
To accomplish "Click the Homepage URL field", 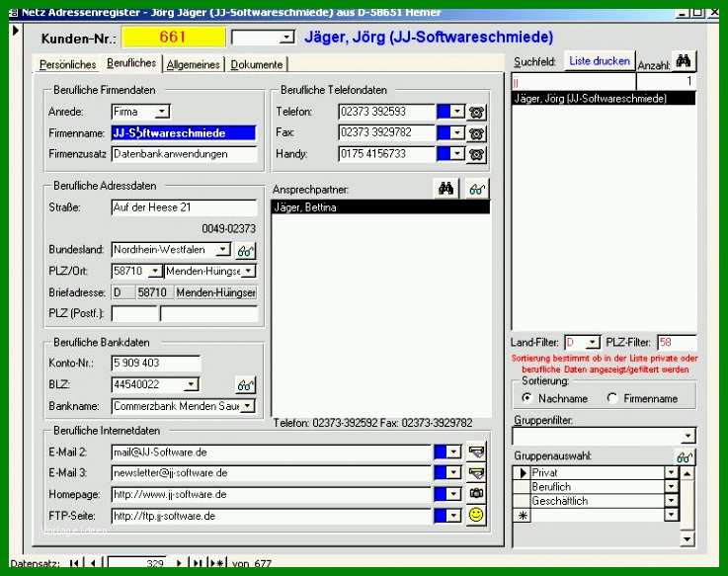I will [272, 494].
